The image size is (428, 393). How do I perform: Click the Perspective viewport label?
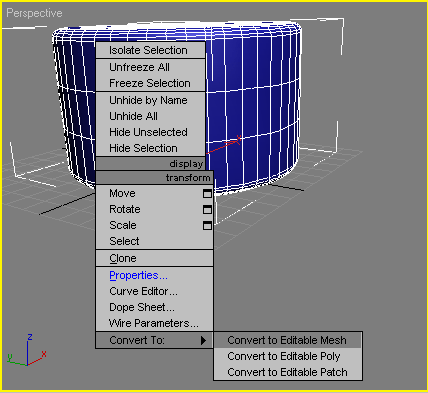point(34,13)
